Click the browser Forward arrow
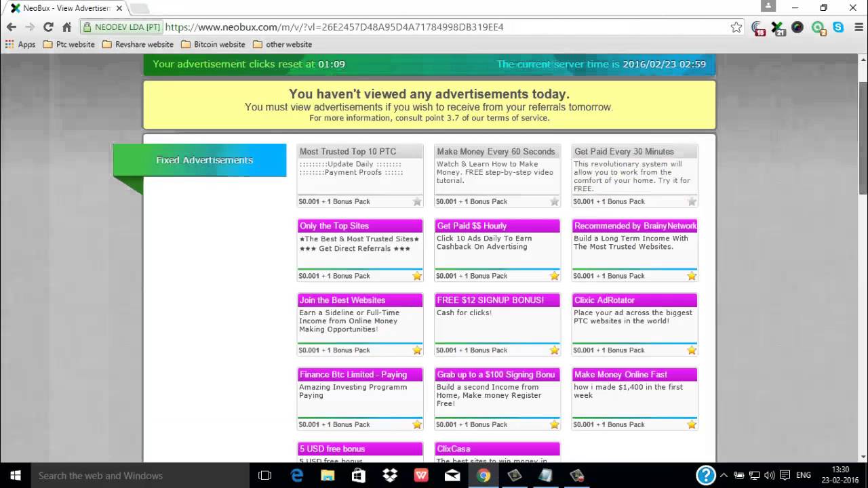The image size is (868, 488). click(30, 27)
